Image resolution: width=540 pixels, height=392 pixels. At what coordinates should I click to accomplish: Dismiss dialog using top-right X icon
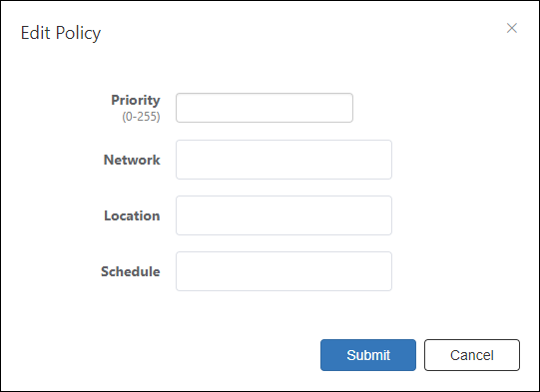click(512, 28)
